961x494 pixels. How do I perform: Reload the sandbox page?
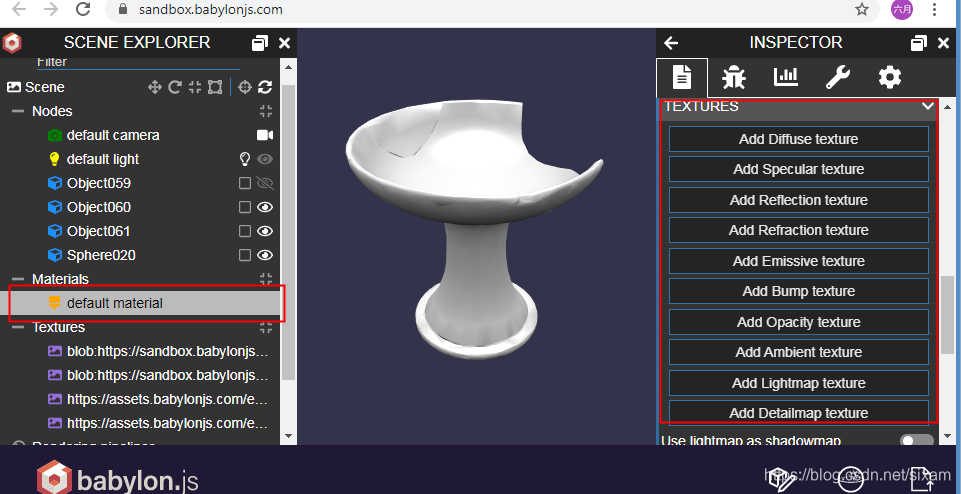83,9
